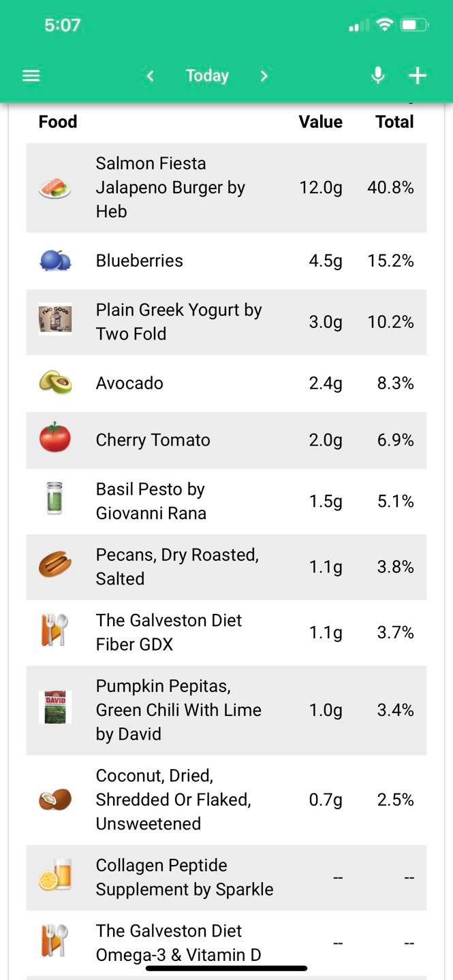Image resolution: width=453 pixels, height=980 pixels.
Task: Tap the avocado icon
Action: click(54, 383)
